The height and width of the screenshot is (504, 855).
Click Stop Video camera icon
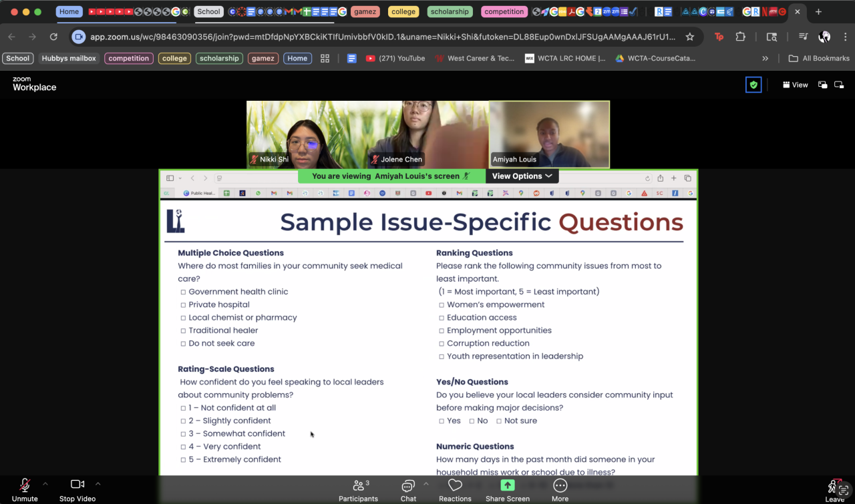(77, 485)
